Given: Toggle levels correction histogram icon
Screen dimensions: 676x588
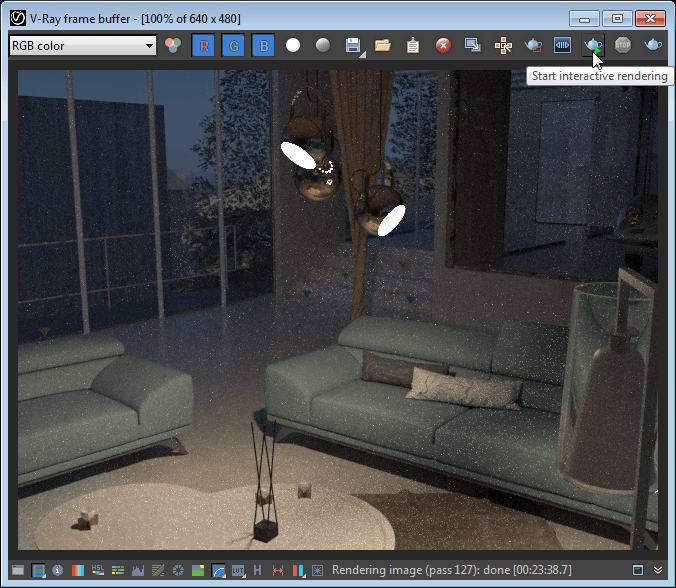Looking at the screenshot, I should pos(138,570).
